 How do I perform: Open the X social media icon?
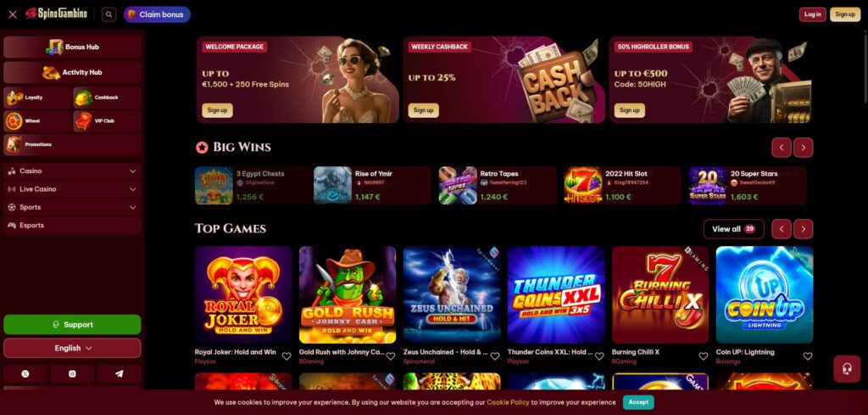coord(25,374)
